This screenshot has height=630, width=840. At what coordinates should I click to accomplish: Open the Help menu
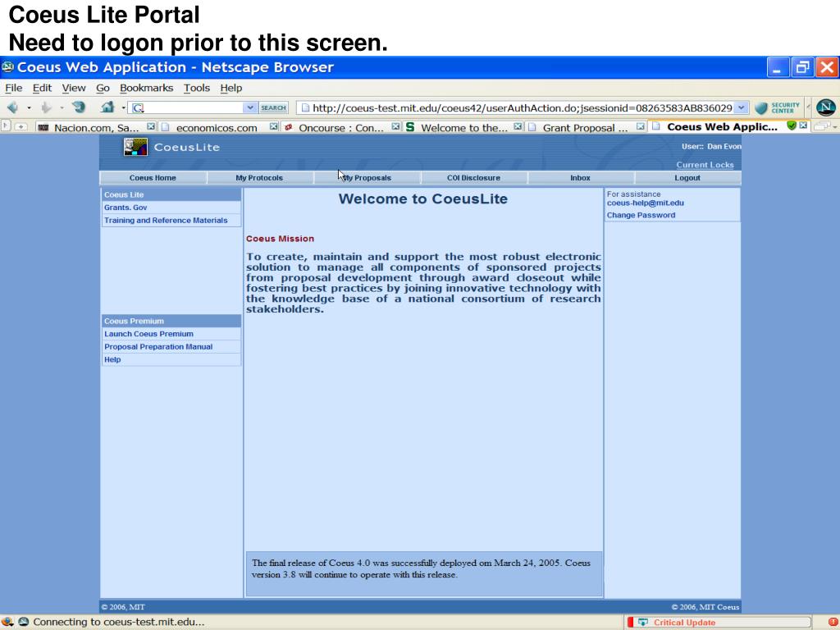(x=231, y=88)
